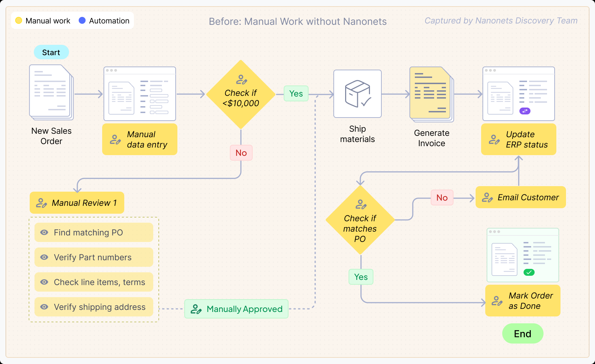Click the purple sync icon on the ERP window
Image resolution: width=595 pixels, height=364 pixels.
click(525, 111)
